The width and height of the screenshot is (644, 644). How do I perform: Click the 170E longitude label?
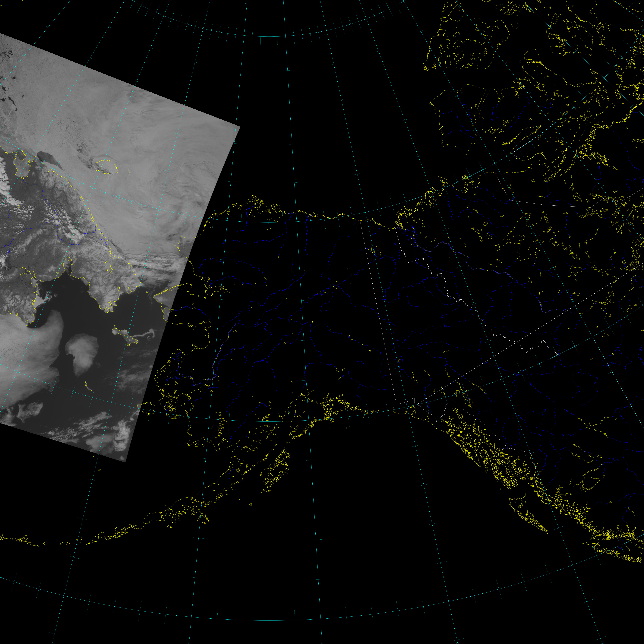pyautogui.click(x=125, y=1)
